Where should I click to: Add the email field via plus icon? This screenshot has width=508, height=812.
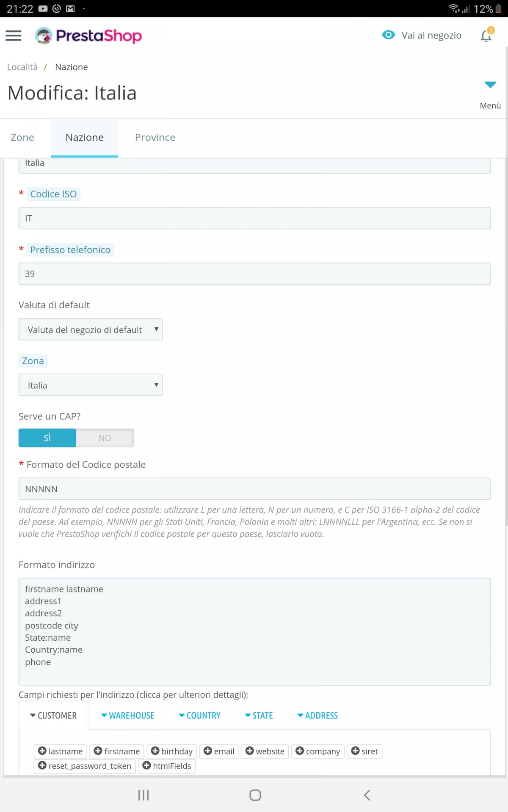click(208, 751)
